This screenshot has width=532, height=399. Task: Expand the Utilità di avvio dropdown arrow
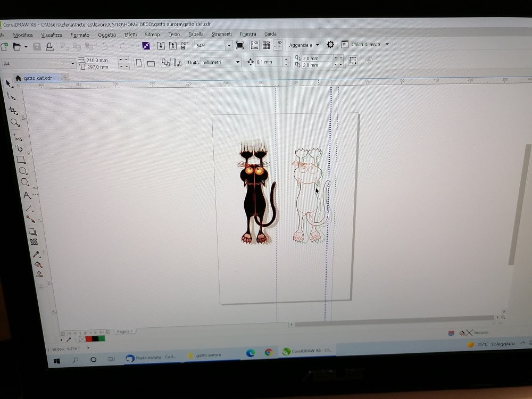pyautogui.click(x=387, y=44)
